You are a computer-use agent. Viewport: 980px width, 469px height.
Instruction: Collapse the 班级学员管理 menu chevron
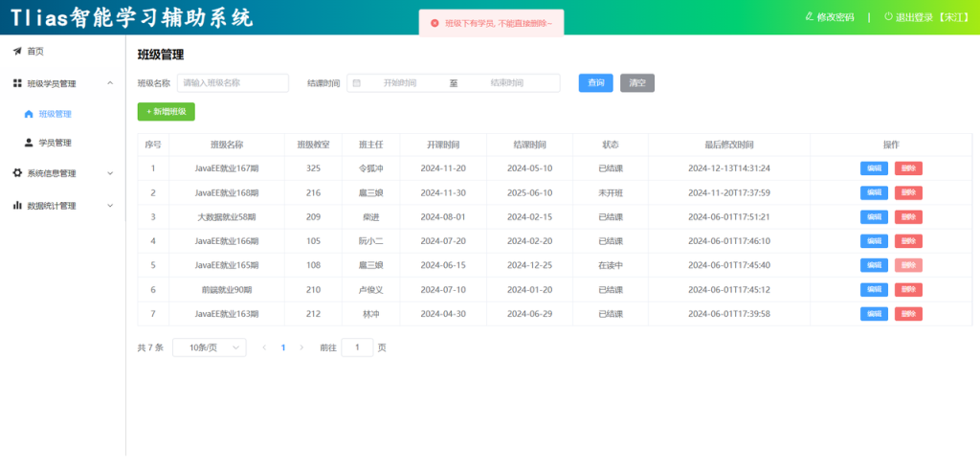point(110,83)
